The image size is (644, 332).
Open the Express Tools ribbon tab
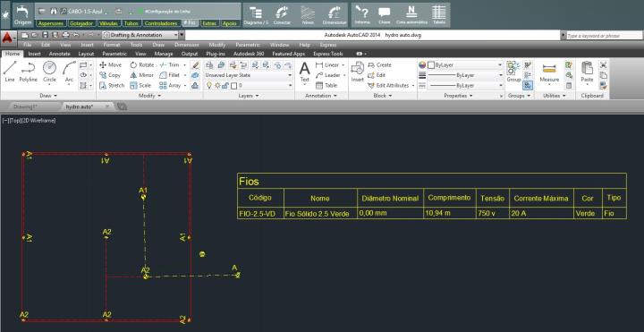pos(327,54)
